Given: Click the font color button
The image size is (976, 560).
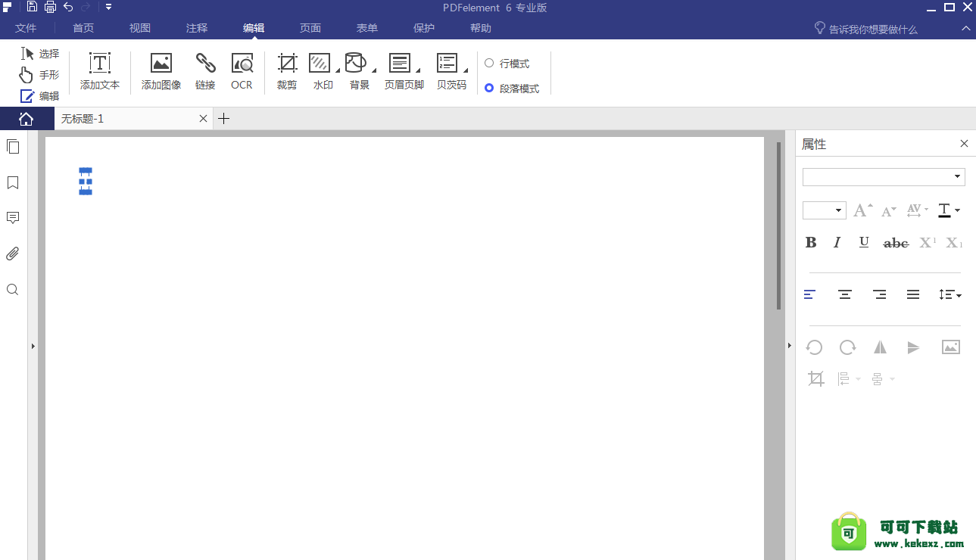Looking at the screenshot, I should [x=944, y=210].
